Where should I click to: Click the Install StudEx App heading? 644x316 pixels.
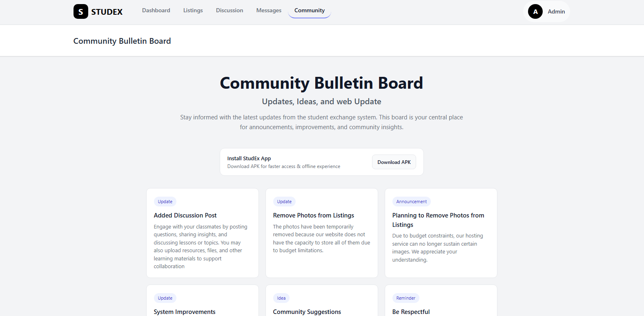(x=249, y=158)
